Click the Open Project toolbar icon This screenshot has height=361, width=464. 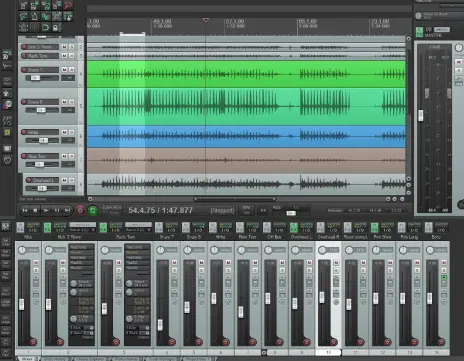pos(35,5)
